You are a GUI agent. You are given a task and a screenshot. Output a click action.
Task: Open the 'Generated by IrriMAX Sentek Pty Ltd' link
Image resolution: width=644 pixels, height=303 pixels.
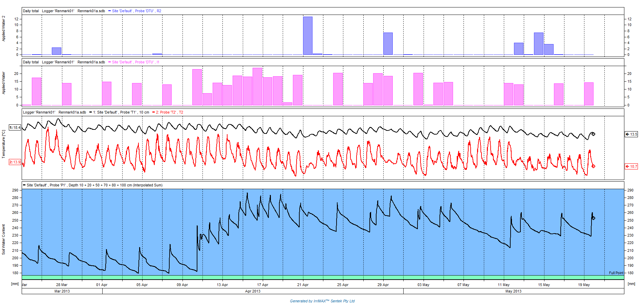[x=322, y=301]
